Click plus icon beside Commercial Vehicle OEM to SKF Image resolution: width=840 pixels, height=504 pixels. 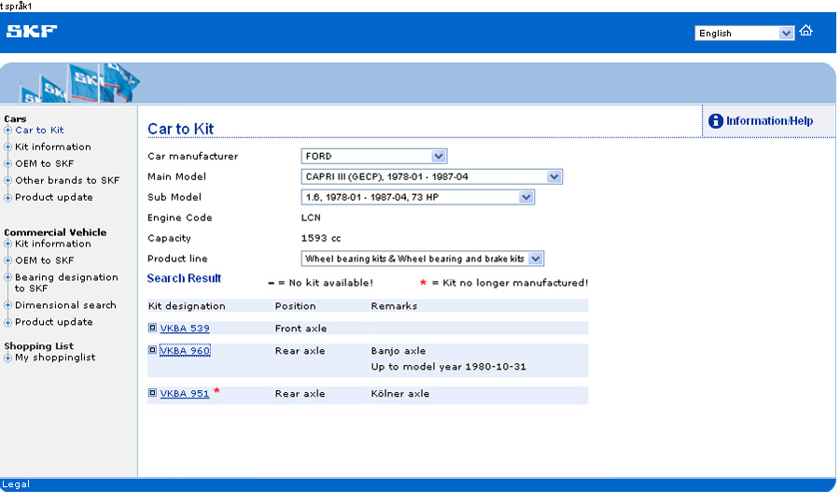click(7, 260)
